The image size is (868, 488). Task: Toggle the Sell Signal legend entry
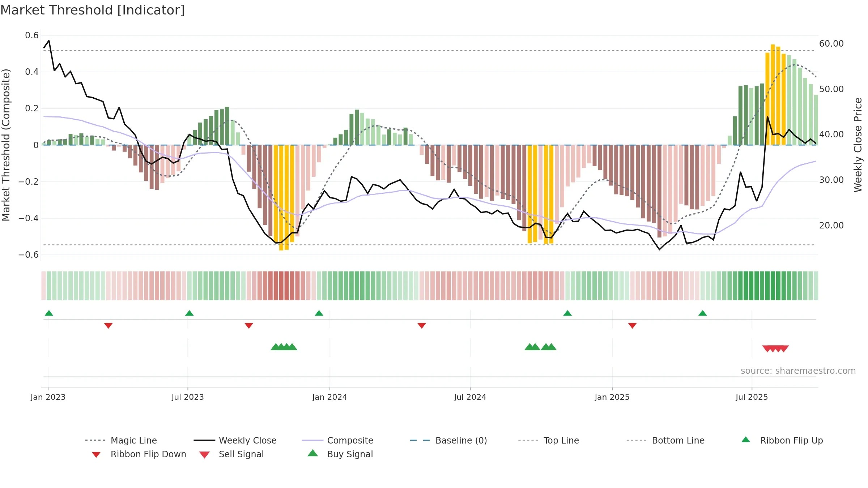click(x=231, y=454)
